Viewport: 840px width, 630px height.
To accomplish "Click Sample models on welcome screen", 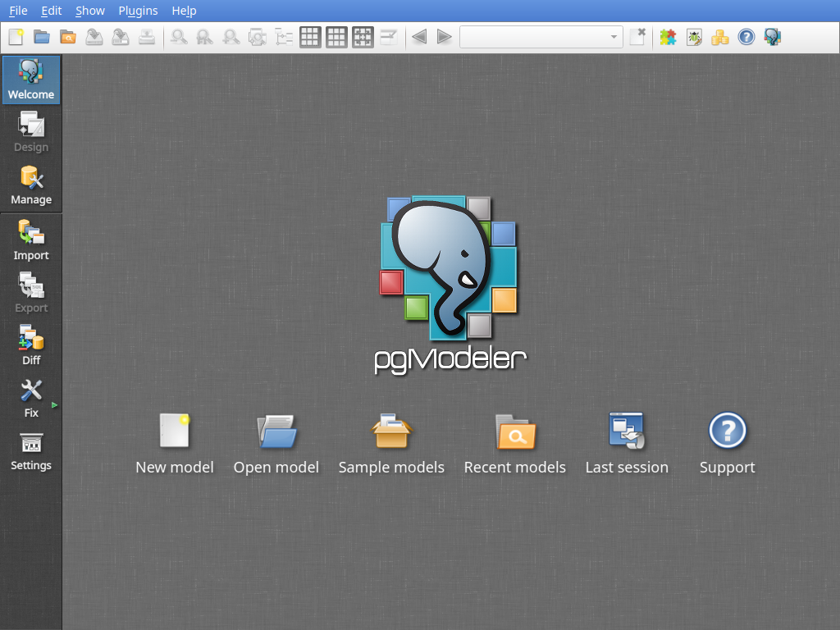I will point(391,443).
